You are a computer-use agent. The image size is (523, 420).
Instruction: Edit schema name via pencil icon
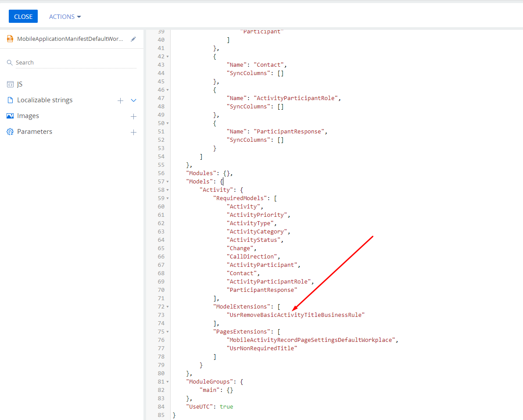pos(133,39)
